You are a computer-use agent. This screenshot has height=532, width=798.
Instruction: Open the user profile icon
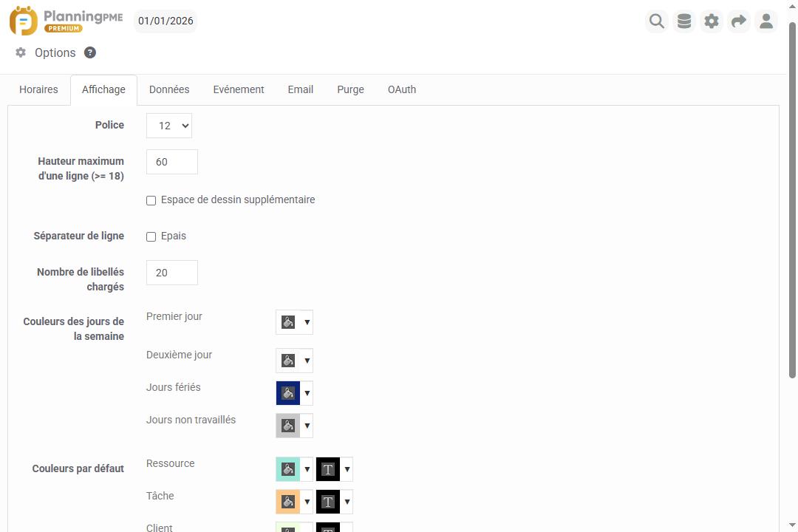point(766,21)
